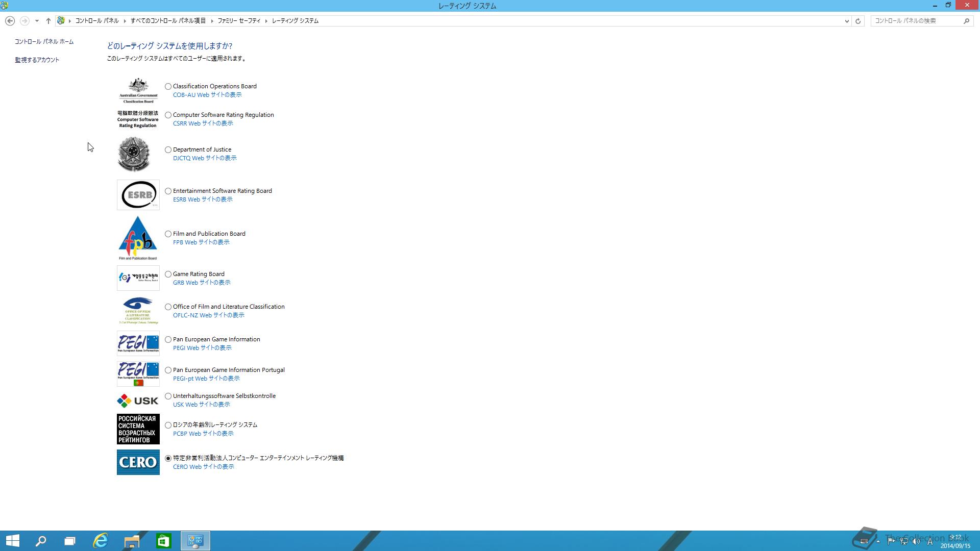
Task: Click the volume icon in the system tray
Action: coord(916,541)
